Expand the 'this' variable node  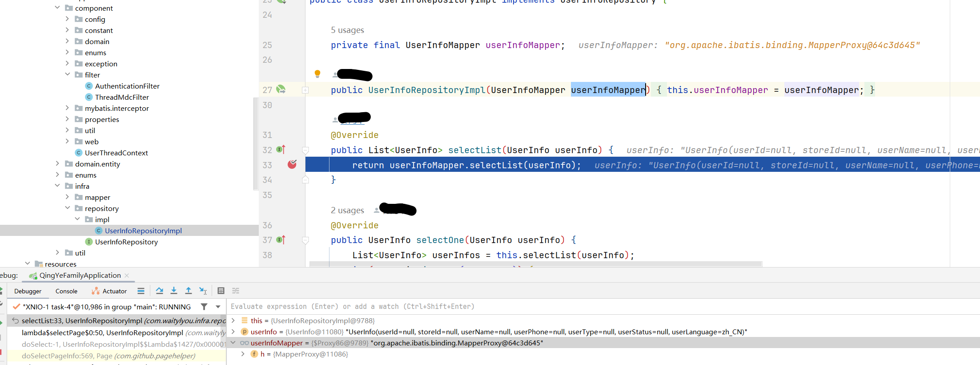[233, 320]
